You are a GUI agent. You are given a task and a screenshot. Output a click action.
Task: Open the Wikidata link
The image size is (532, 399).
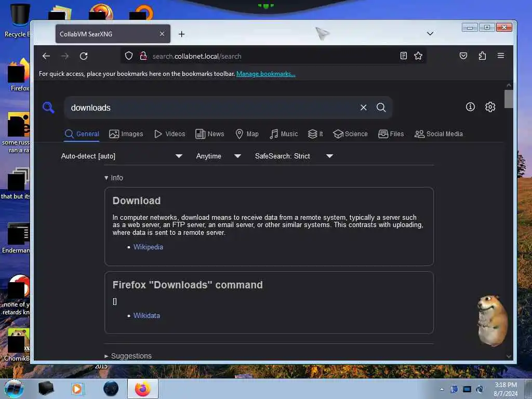coord(147,315)
